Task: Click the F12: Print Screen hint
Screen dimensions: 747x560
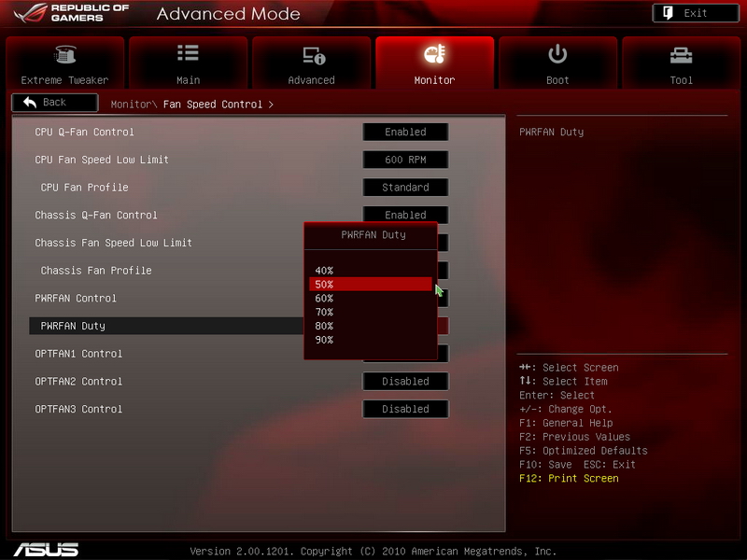Action: [x=569, y=478]
